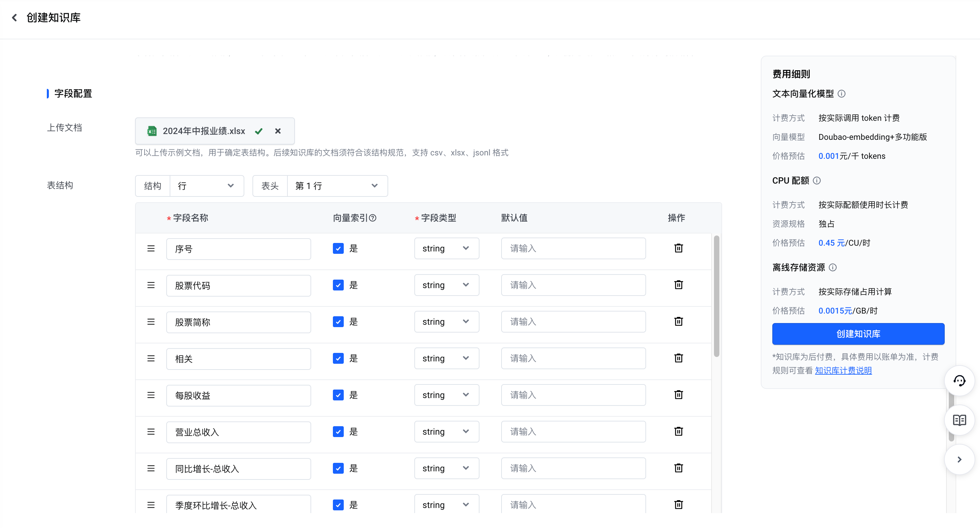Delete the 序号 field row

click(x=678, y=248)
